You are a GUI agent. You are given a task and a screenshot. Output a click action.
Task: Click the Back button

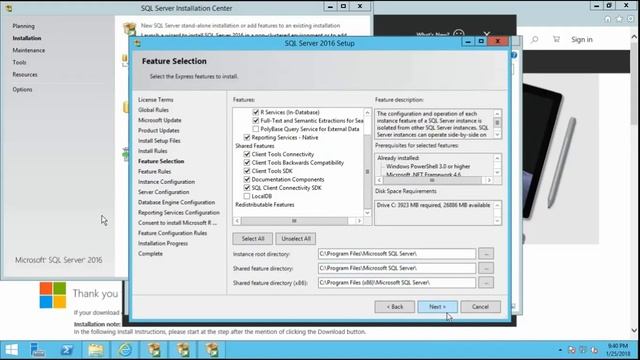395,307
